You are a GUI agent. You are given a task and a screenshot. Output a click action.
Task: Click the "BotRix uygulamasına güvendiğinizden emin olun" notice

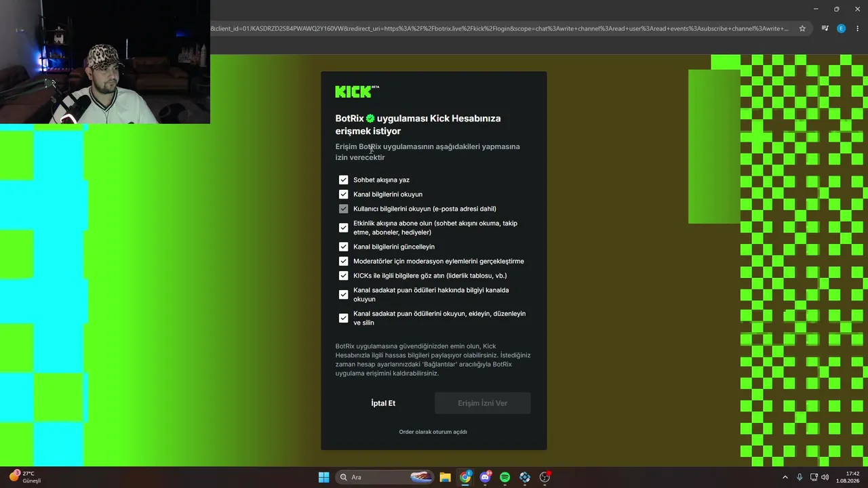[x=433, y=360]
